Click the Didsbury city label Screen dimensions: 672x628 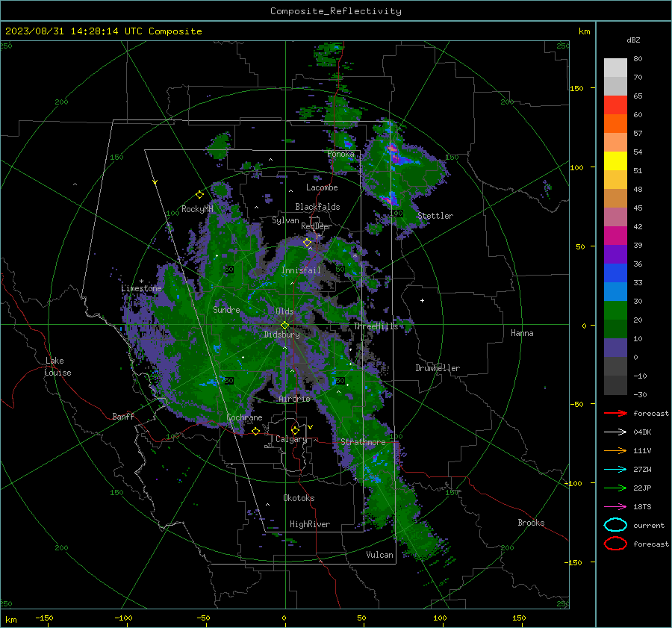[x=281, y=335]
